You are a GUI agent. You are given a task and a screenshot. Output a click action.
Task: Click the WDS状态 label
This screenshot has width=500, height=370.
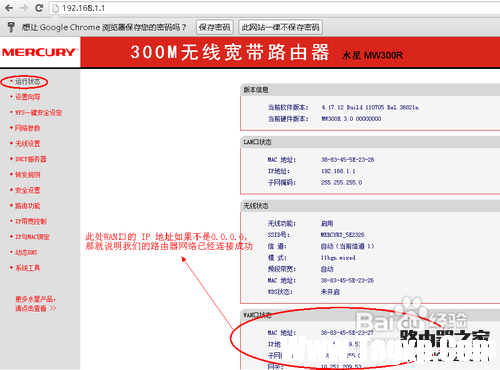pos(280,292)
